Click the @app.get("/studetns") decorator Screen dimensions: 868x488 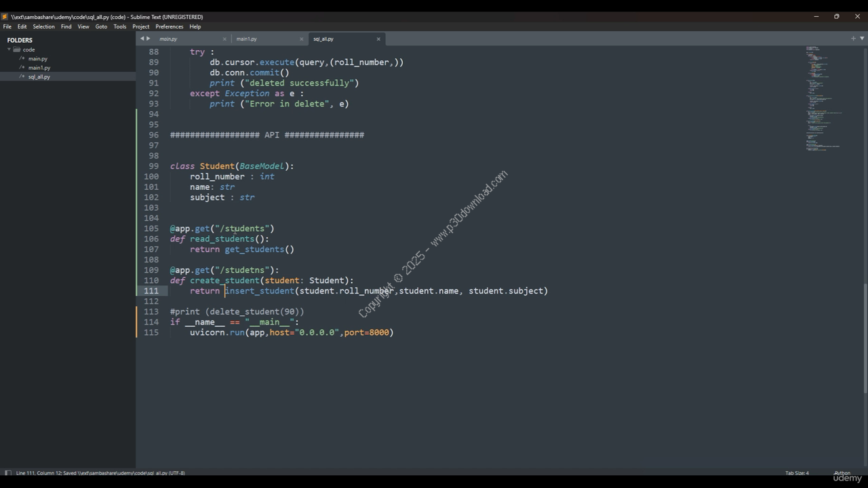[x=224, y=270]
